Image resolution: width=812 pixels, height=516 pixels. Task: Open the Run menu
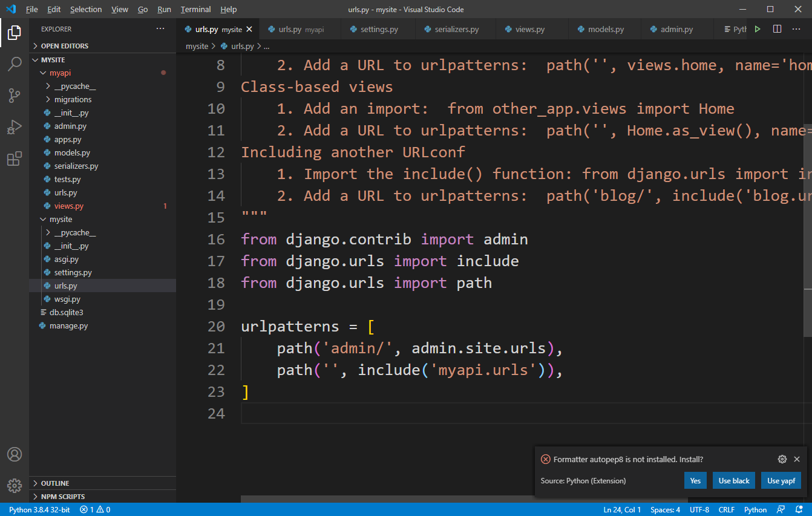coord(164,9)
